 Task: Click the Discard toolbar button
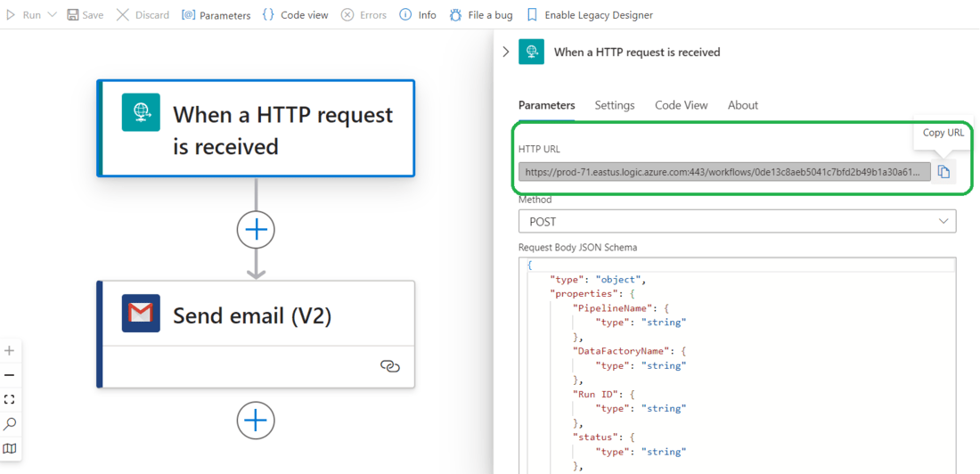[x=143, y=15]
